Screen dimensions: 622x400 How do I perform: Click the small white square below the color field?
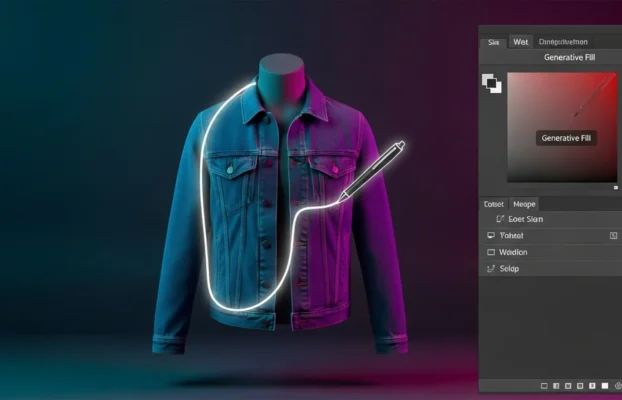coord(616,188)
